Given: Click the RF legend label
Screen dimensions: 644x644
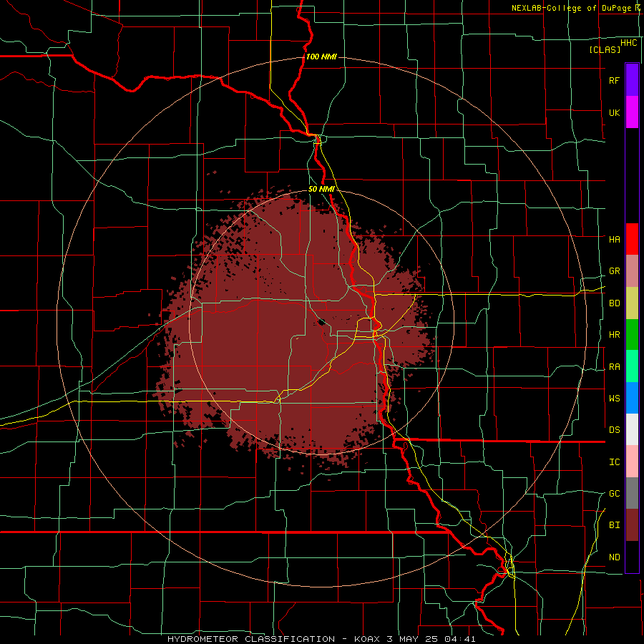Looking at the screenshot, I should (614, 80).
